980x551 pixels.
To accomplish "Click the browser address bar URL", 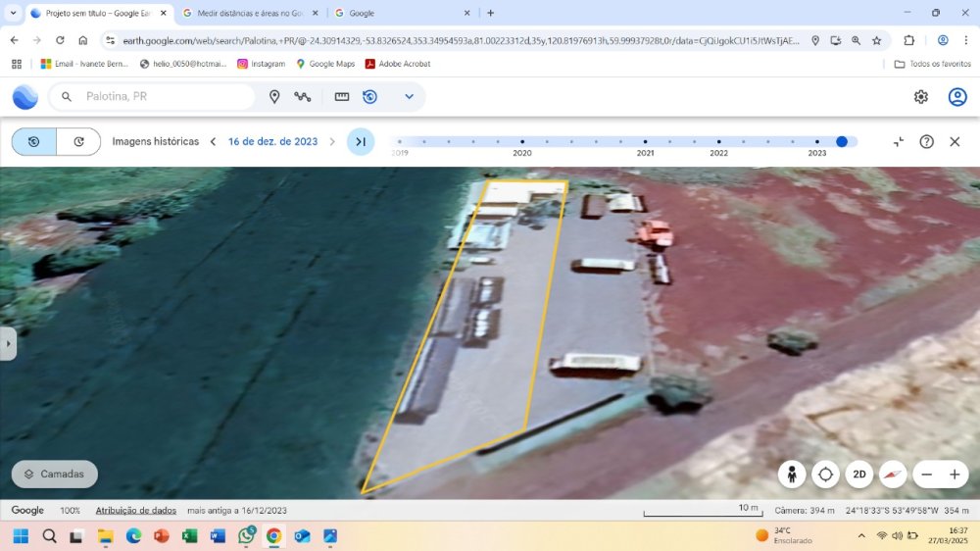I will (x=461, y=40).
